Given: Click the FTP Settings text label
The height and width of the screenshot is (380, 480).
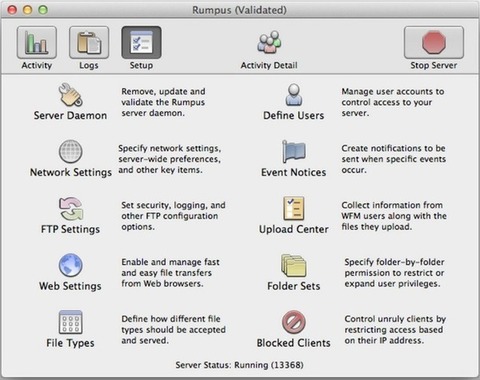Looking at the screenshot, I should pos(70,229).
